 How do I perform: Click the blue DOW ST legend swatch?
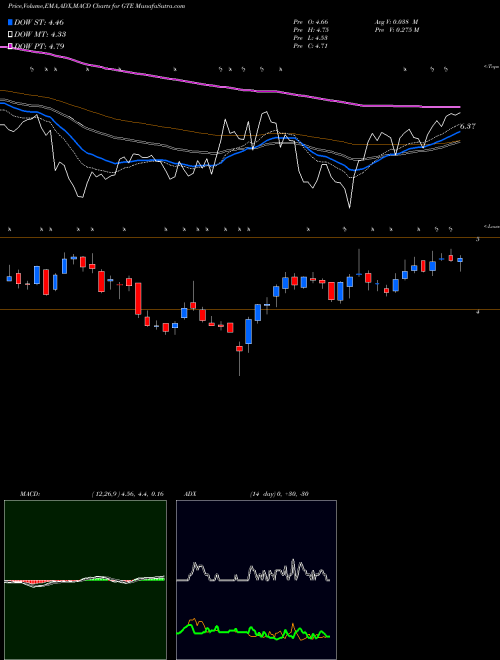point(10,22)
